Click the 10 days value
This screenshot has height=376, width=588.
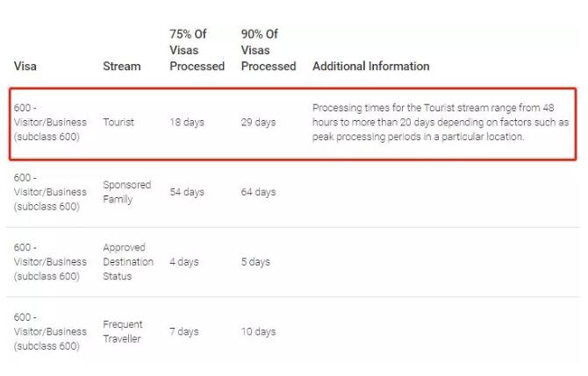[x=258, y=331]
